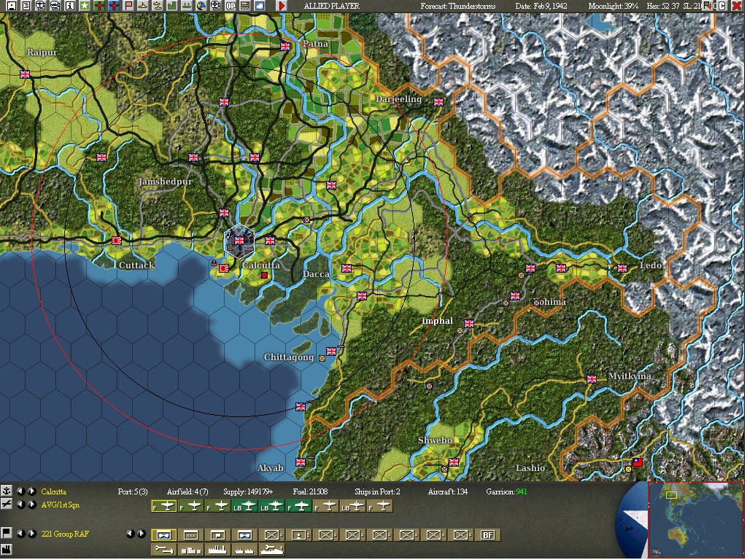747x560 pixels.
Task: Click the large factory skyline icon
Action: pos(217,550)
